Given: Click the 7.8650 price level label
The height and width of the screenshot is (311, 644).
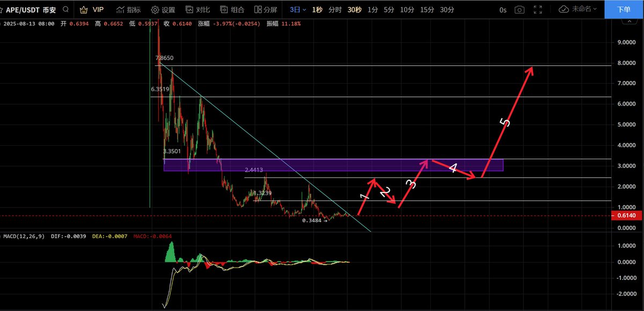Looking at the screenshot, I should 165,58.
